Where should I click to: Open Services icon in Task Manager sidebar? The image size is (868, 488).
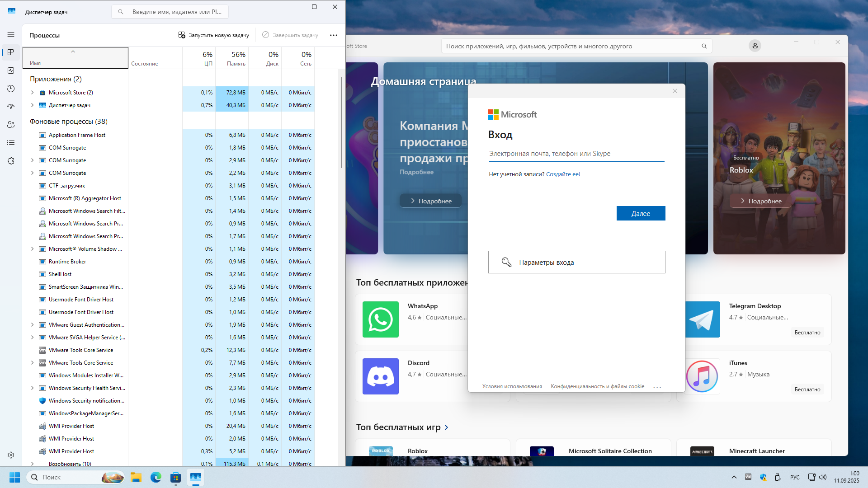pos(11,161)
